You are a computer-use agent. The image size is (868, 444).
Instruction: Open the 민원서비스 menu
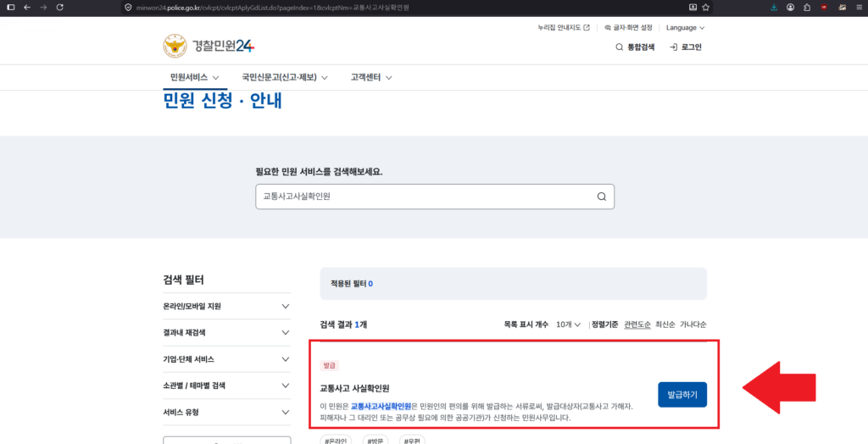pyautogui.click(x=194, y=77)
